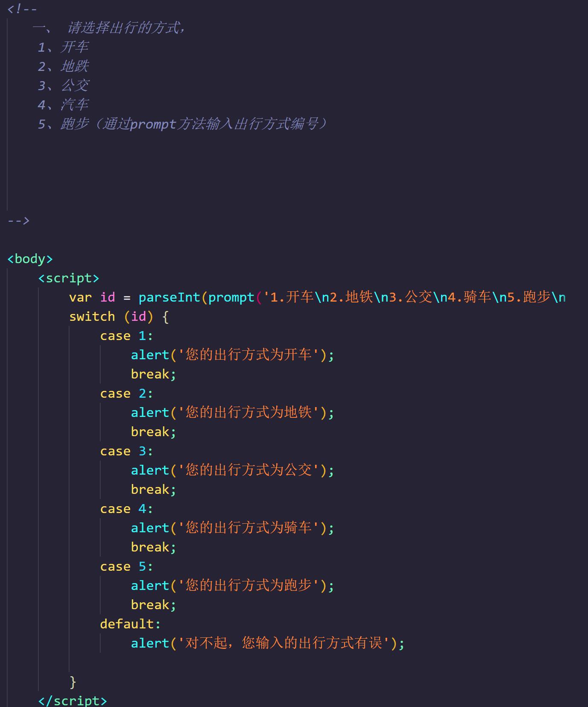
Task: Click the alert line "您的出行方式为骑车"
Action: (233, 528)
